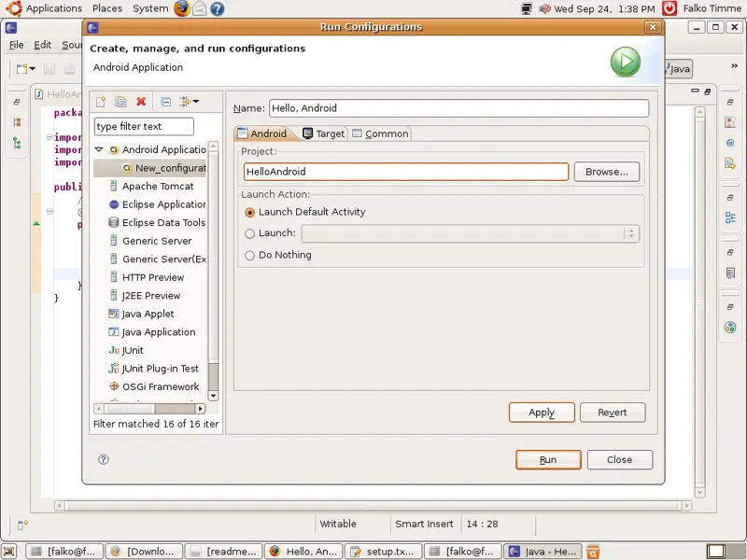Click the Apply button
747x560 pixels.
542,413
